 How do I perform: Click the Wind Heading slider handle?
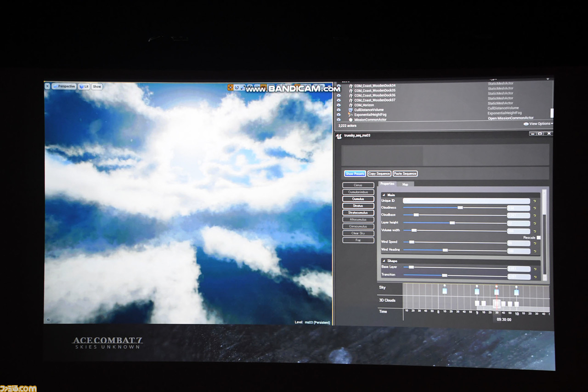click(x=445, y=251)
